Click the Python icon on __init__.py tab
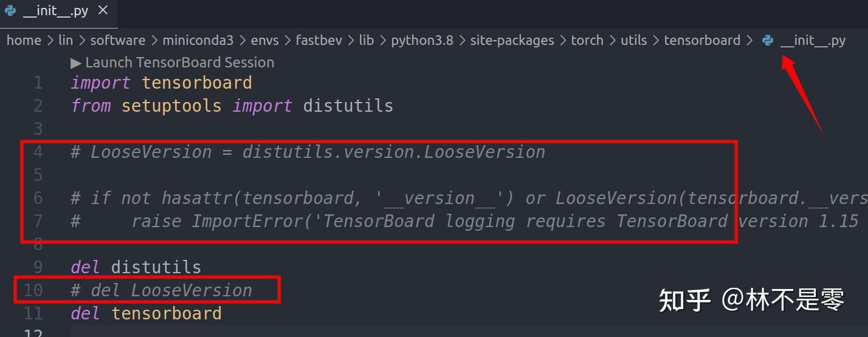868x337 pixels. tap(10, 11)
